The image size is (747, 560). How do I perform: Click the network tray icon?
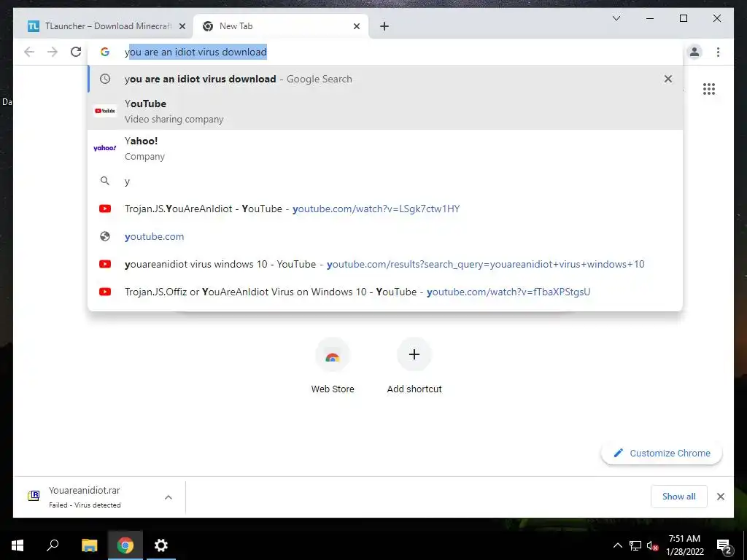point(635,545)
